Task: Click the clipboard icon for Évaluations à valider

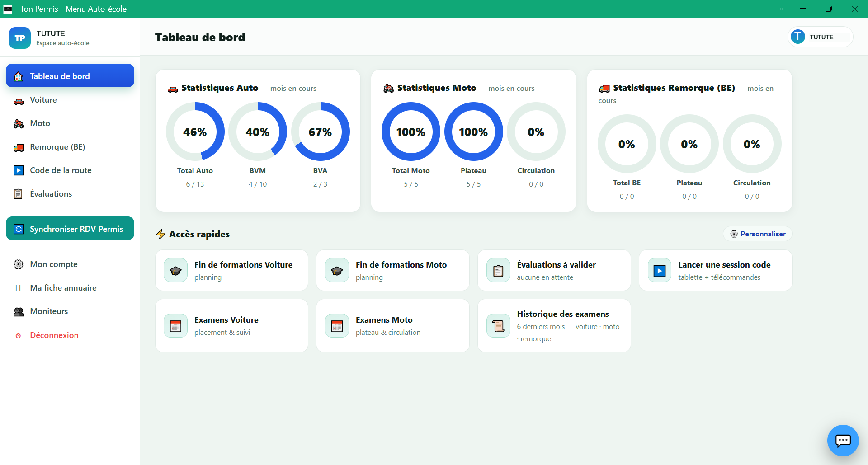Action: coord(498,270)
